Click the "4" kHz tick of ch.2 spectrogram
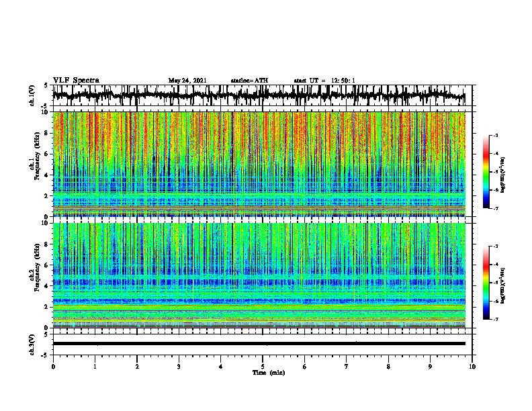 [46, 286]
